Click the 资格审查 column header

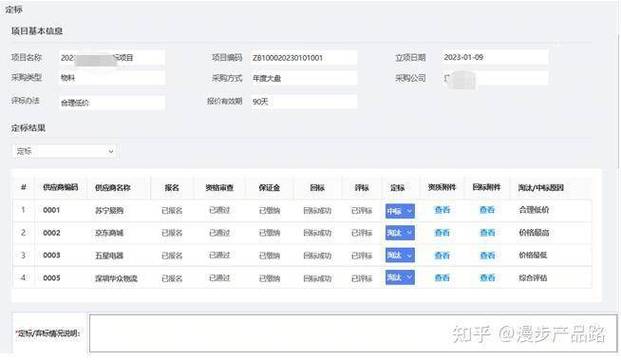[219, 188]
